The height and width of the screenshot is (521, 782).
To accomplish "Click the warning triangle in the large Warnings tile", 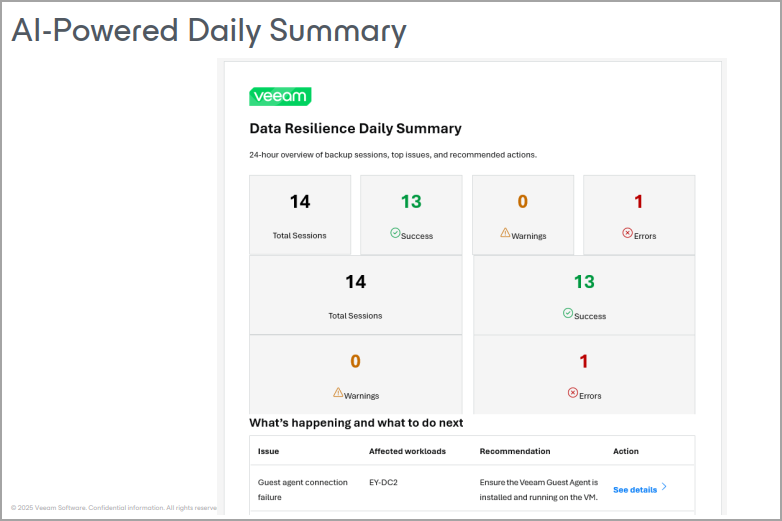I will coord(338,393).
